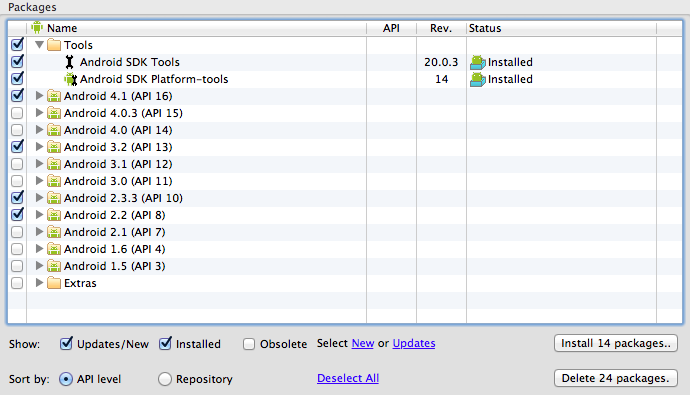The image size is (690, 395).
Task: Select the Repository sort radio button
Action: (165, 379)
